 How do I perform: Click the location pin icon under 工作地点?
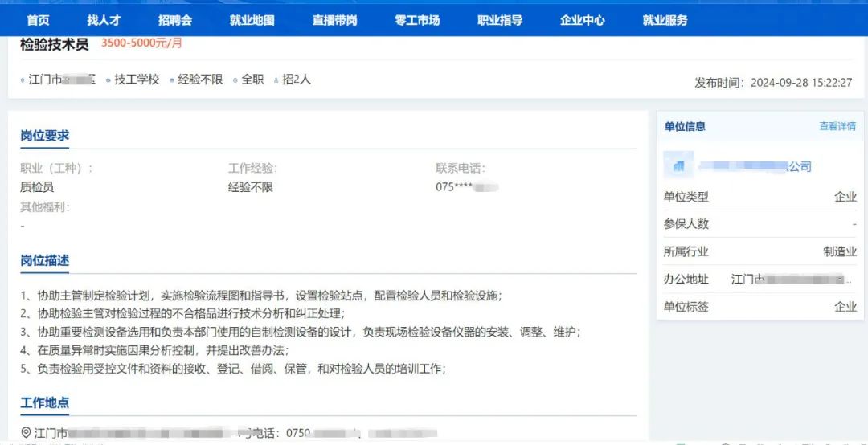(26, 433)
